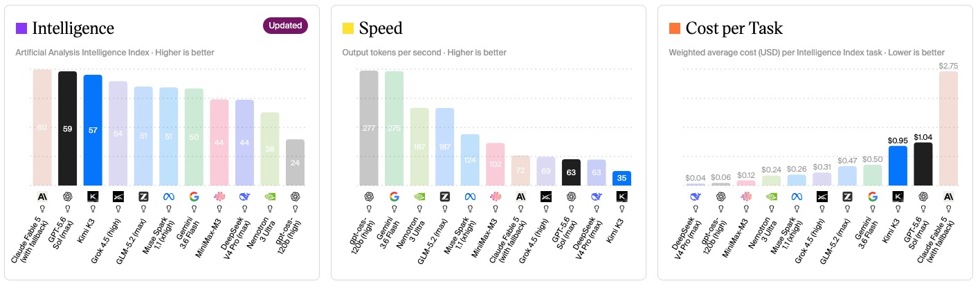
Task: Select the gpt-oss-120b bar showing 277 tokens
Action: 369,128
